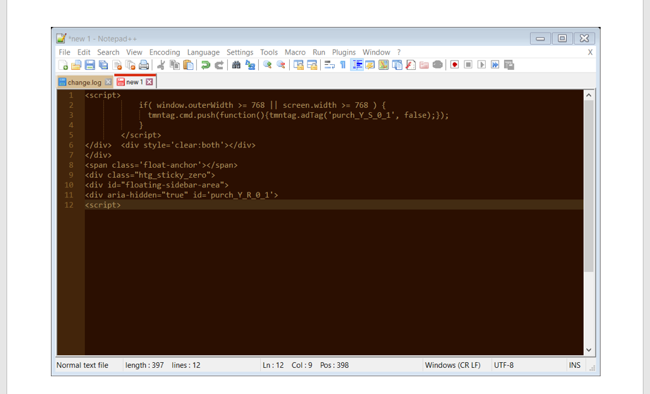Click the Close document toolbar icon
The height and width of the screenshot is (394, 650).
tap(117, 65)
